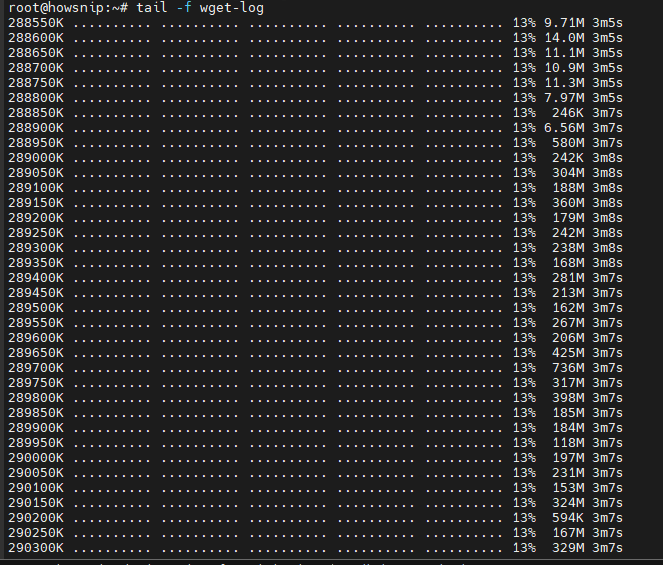Select the speed value '324M'
Image resolution: width=663 pixels, height=565 pixels.
click(x=568, y=503)
